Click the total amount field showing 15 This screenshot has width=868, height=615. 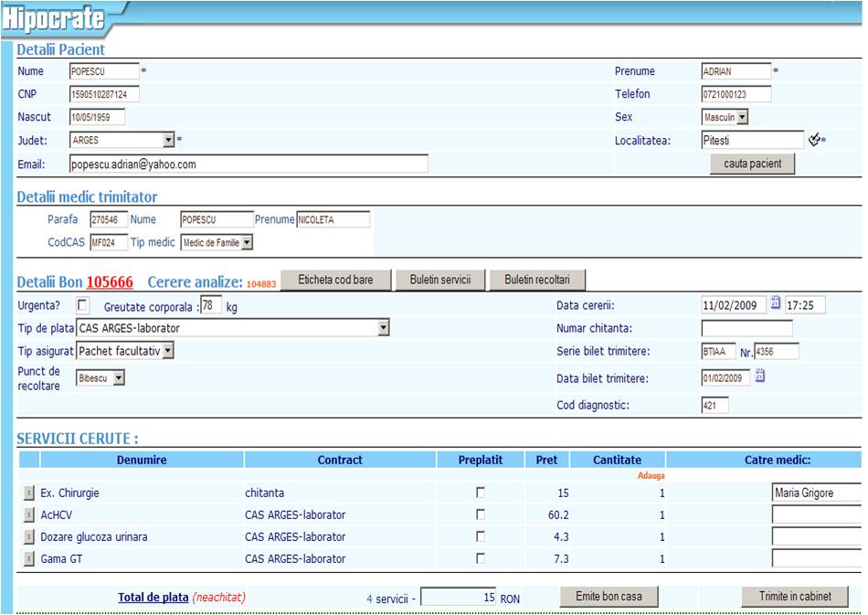459,598
